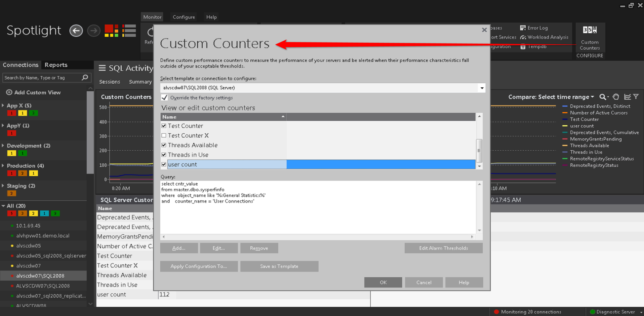Viewport: 644px width, 316px height.
Task: Open the SQL Activity hamburger menu
Action: pyautogui.click(x=102, y=68)
